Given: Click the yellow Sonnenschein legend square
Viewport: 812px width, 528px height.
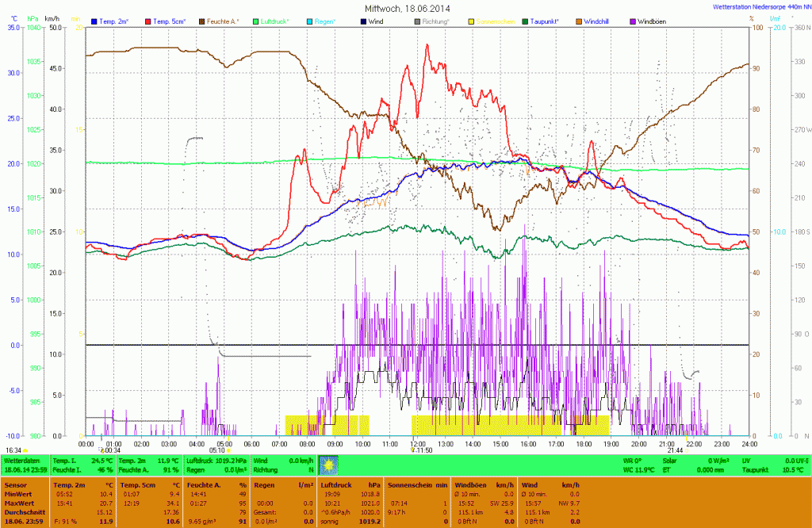Looking at the screenshot, I should (x=472, y=21).
